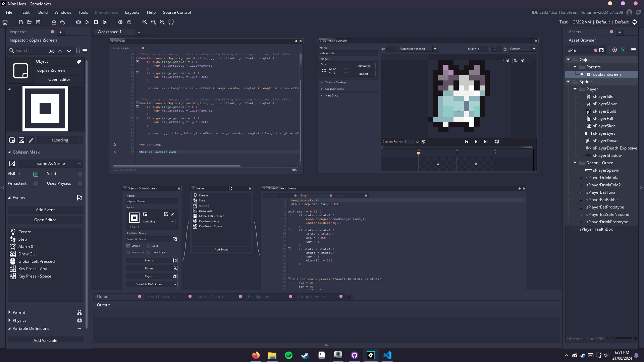Collapse the Sprites folder in asset tree
The image size is (644, 362).
tap(568, 82)
